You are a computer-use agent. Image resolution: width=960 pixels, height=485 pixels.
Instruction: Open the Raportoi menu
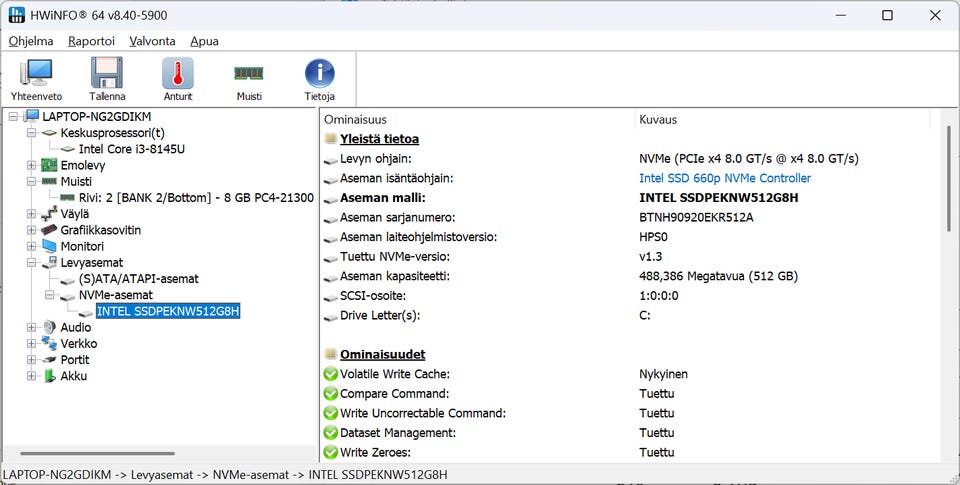[x=91, y=41]
